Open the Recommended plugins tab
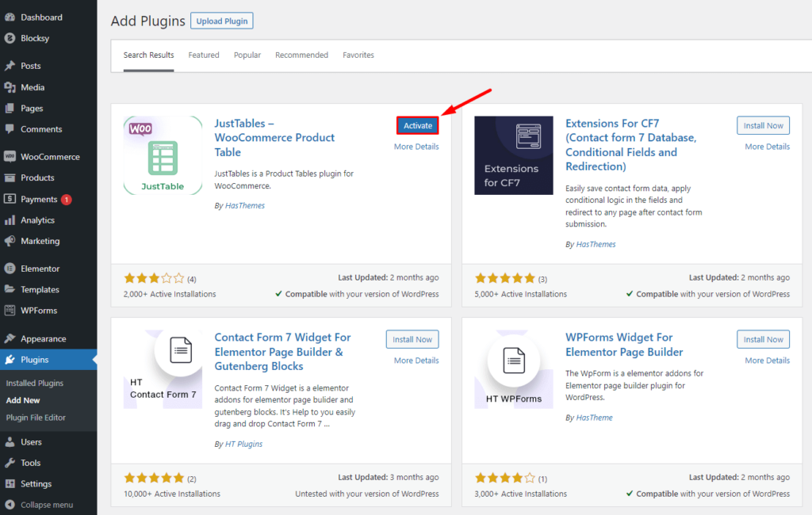 click(x=301, y=55)
